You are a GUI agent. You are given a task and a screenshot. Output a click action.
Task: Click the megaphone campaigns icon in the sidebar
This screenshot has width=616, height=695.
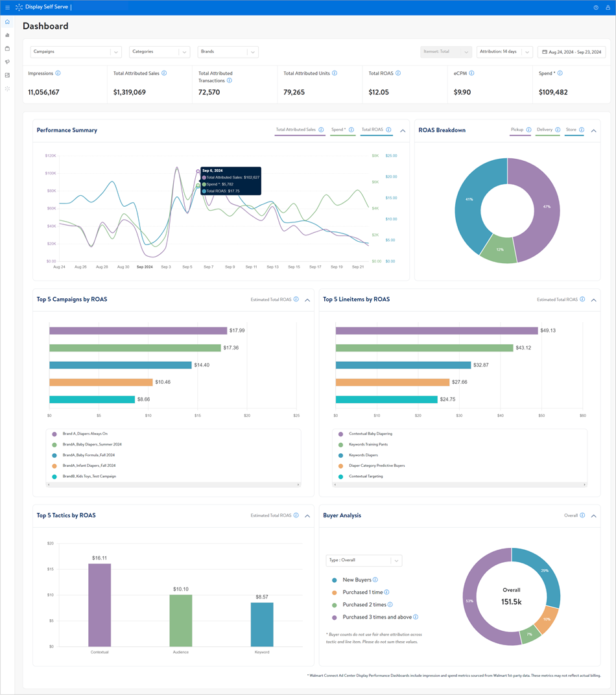(7, 62)
